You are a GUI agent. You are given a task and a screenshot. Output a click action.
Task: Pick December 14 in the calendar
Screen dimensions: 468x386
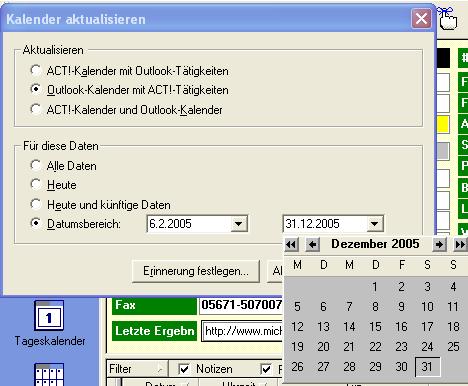(x=349, y=327)
